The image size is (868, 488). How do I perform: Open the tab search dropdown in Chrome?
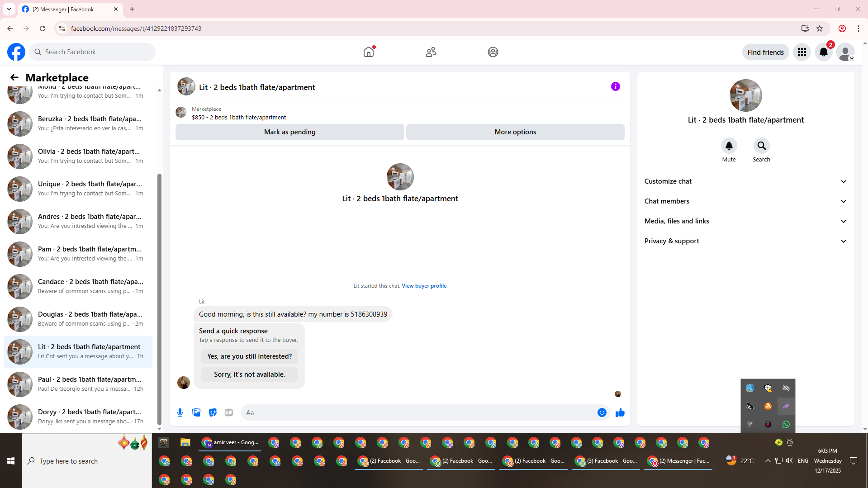pyautogui.click(x=9, y=9)
